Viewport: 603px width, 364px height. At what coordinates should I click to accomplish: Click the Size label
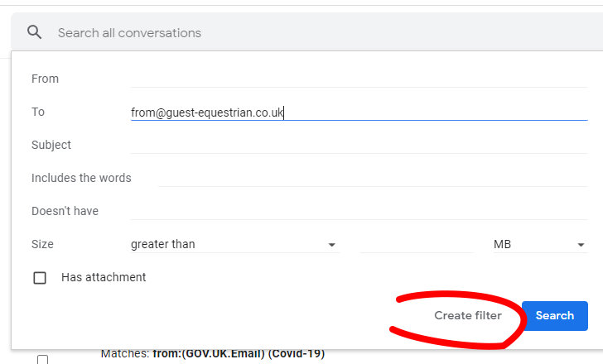(42, 244)
